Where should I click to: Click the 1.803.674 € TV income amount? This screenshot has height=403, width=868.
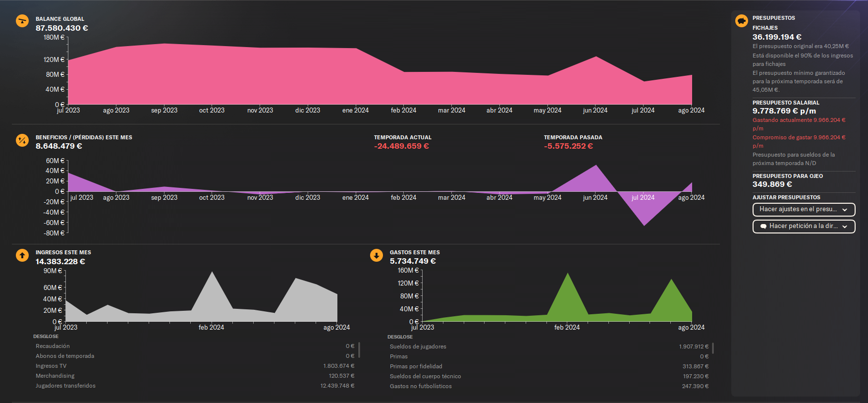click(x=339, y=366)
